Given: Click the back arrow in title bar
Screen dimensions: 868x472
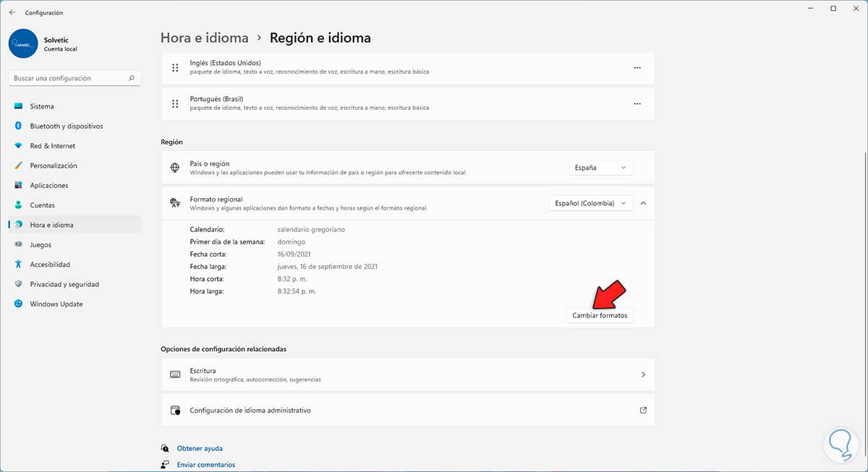Looking at the screenshot, I should (x=12, y=12).
